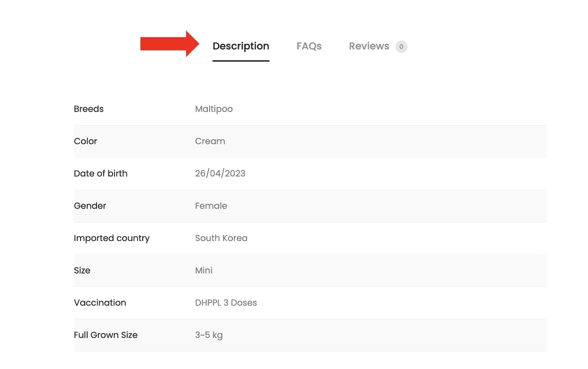Click the Cream color value

(210, 141)
